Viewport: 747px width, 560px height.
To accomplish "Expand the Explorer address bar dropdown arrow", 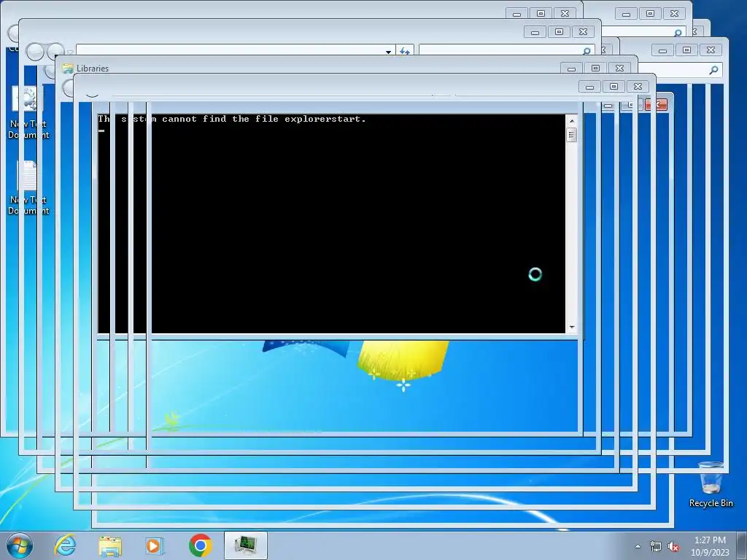I will 388,52.
